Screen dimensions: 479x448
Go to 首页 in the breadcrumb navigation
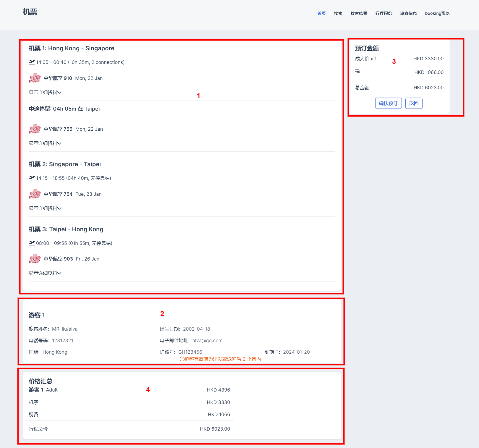click(x=321, y=13)
